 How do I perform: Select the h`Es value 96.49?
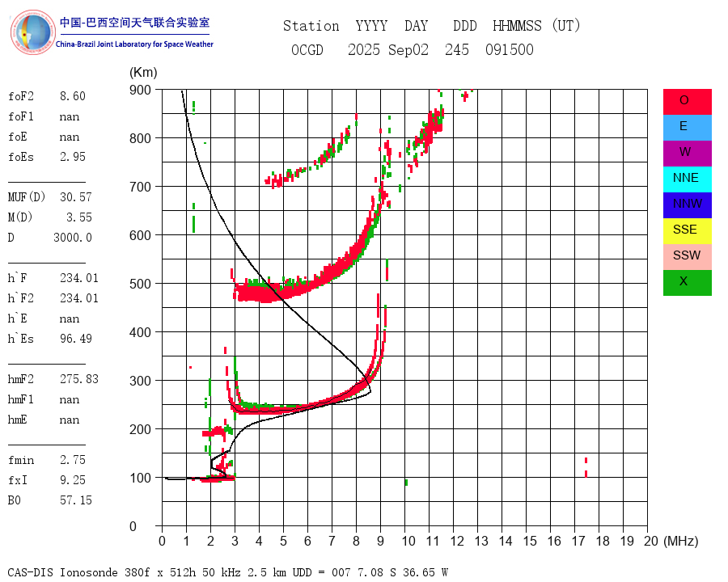pos(76,339)
